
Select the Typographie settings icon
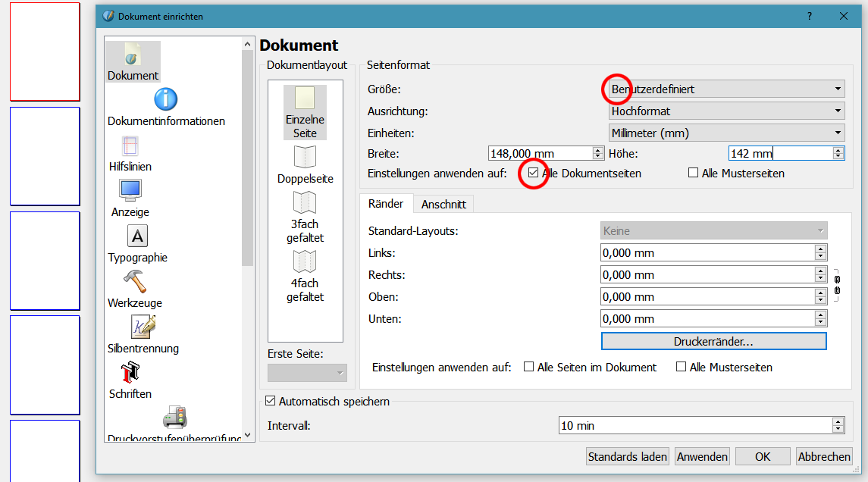(137, 236)
